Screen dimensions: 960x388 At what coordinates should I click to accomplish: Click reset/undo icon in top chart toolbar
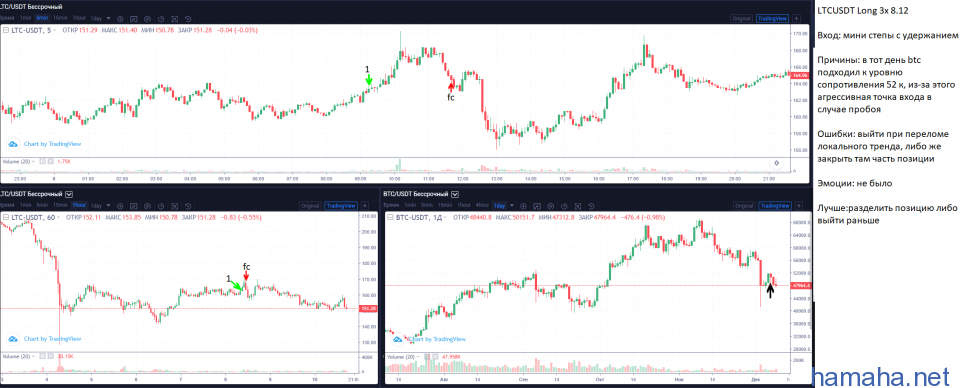[188, 19]
